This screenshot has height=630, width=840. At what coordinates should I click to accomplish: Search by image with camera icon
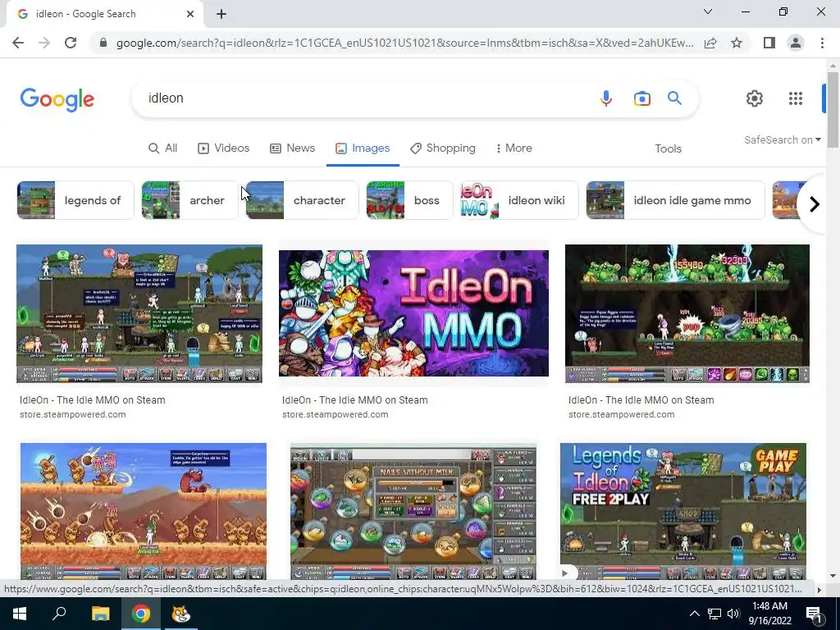point(641,98)
